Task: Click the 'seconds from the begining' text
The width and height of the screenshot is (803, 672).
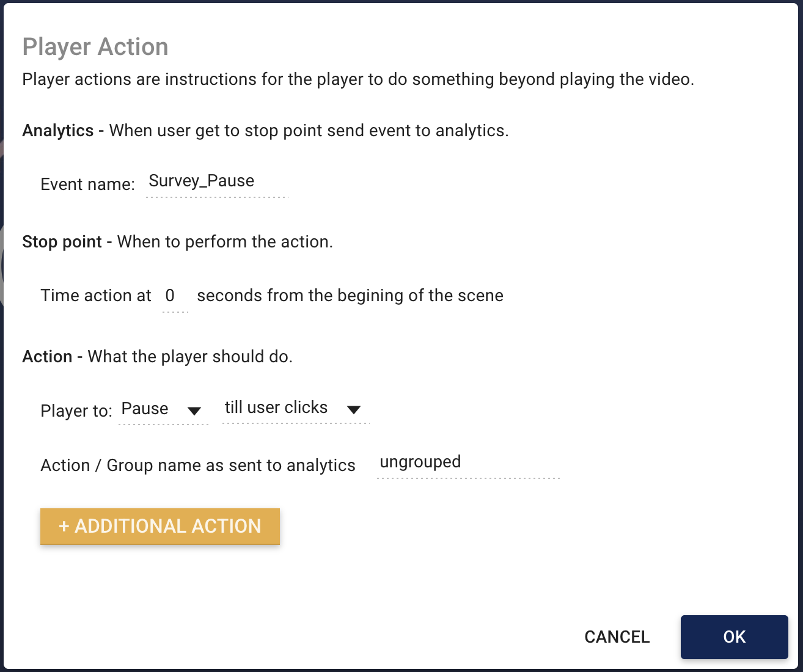Action: tap(350, 296)
